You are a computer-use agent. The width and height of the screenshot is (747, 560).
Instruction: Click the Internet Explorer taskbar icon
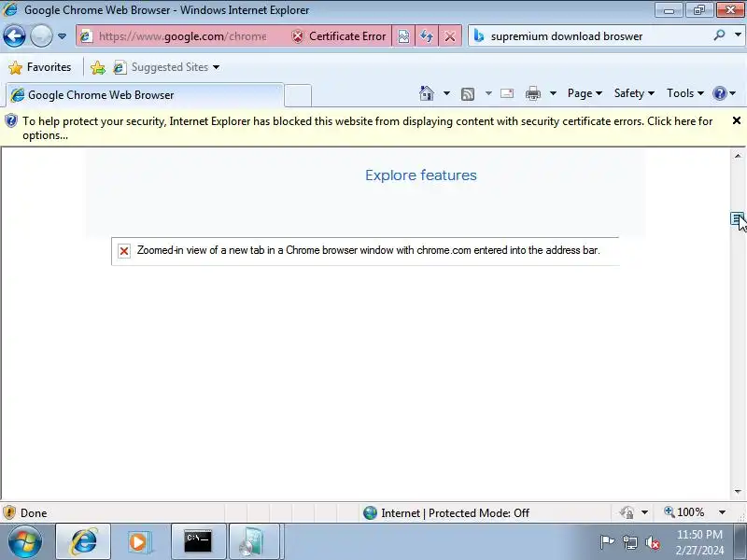[84, 541]
